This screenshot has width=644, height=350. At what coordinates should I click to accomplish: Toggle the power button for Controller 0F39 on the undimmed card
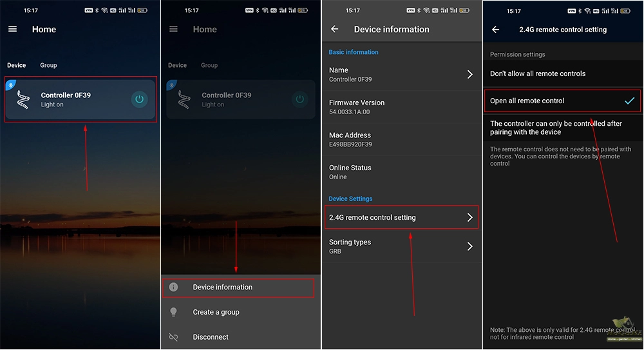point(139,99)
